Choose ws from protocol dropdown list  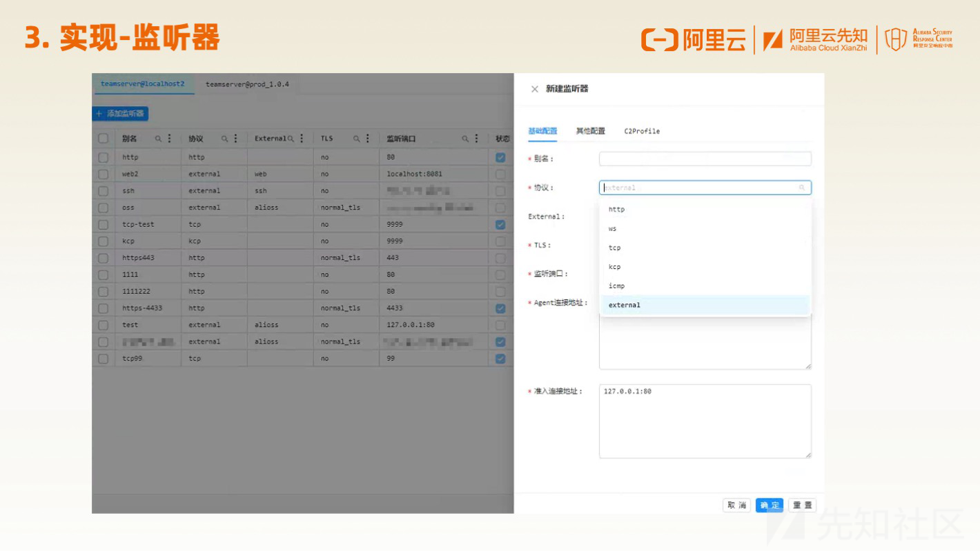coord(705,228)
